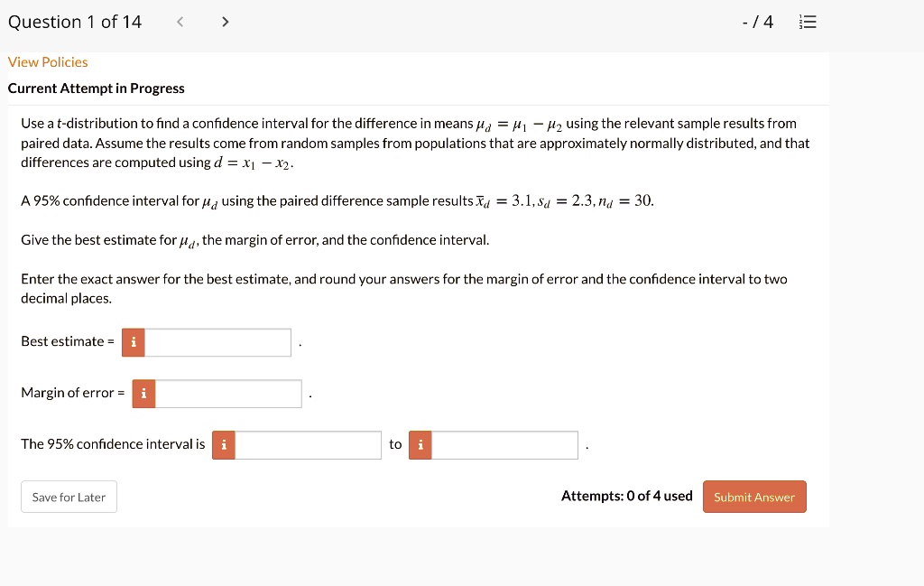924x586 pixels.
Task: Click the upper confidence interval input box
Action: pos(504,444)
